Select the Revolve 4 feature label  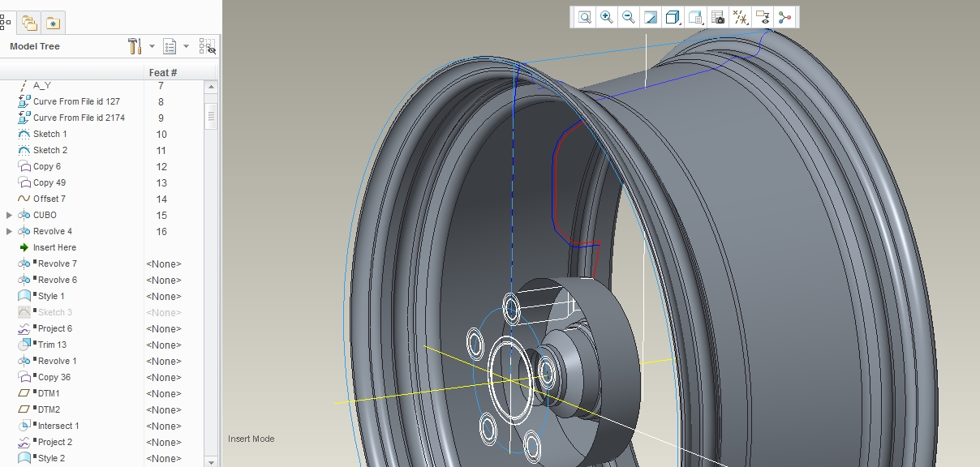[x=52, y=231]
